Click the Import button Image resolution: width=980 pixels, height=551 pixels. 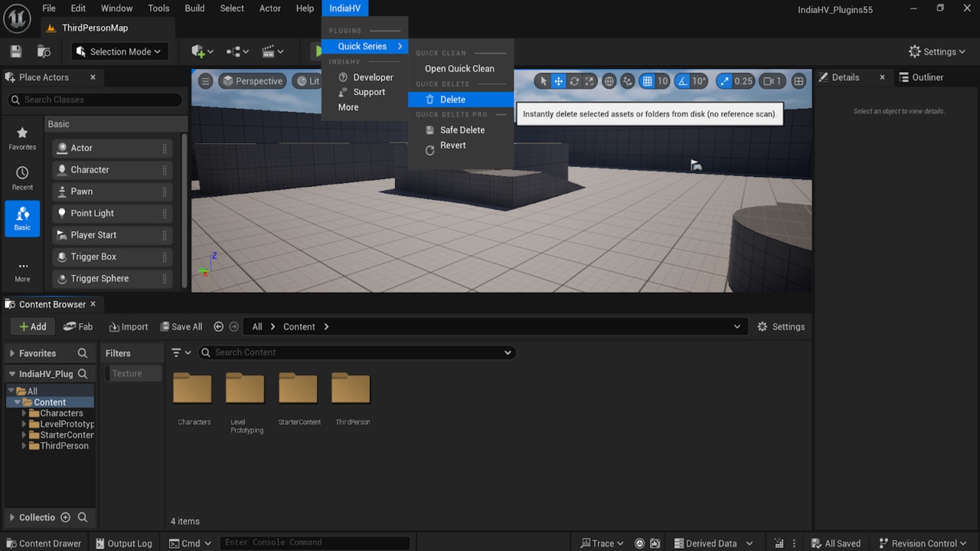[129, 327]
